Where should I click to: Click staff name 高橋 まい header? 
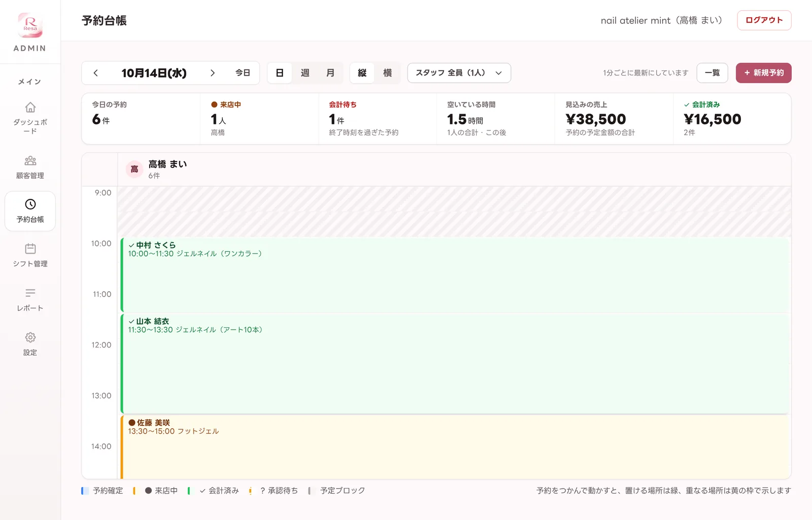click(x=167, y=164)
